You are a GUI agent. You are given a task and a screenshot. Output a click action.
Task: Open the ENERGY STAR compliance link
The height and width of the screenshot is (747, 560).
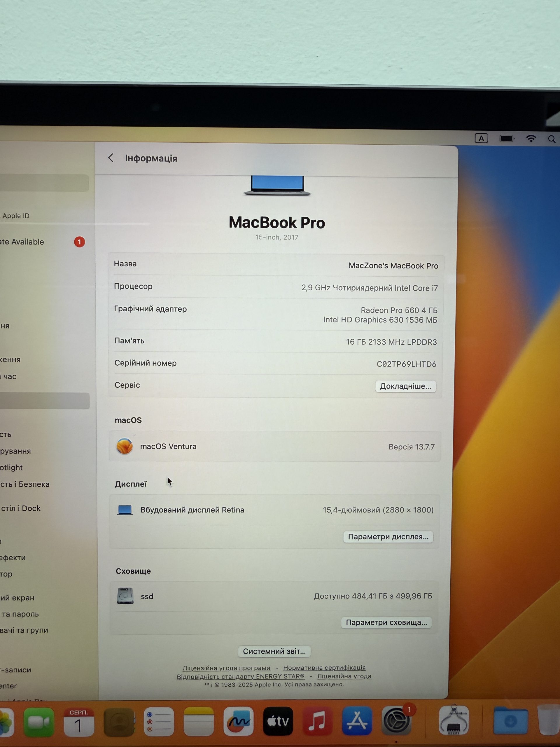click(241, 676)
